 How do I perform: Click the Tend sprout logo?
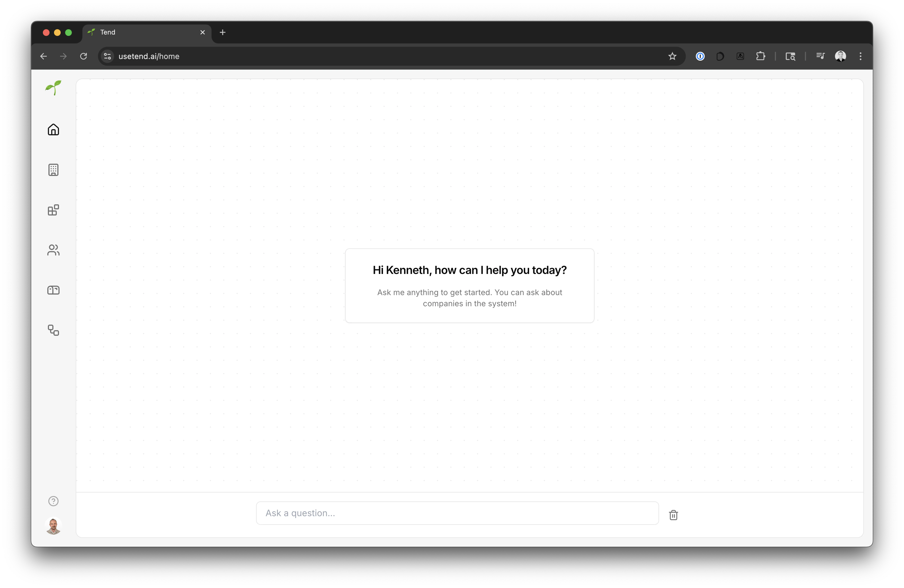53,88
